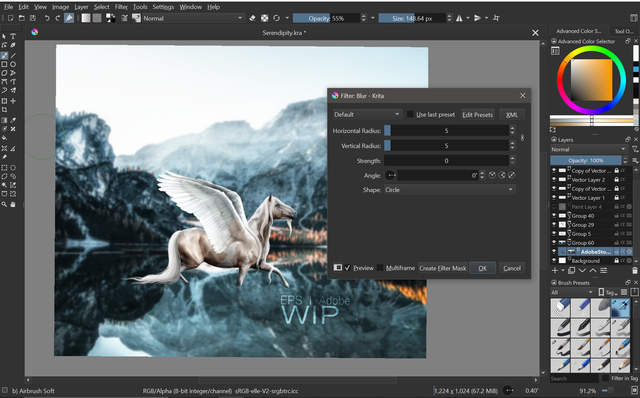
Task: Select the Color Sampler eyedropper tool
Action: pos(13,120)
